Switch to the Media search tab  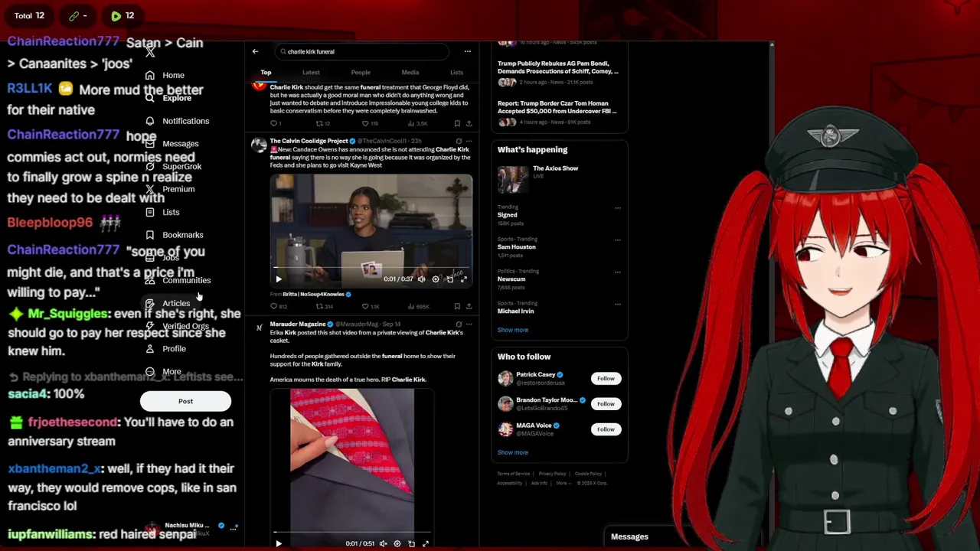410,72
